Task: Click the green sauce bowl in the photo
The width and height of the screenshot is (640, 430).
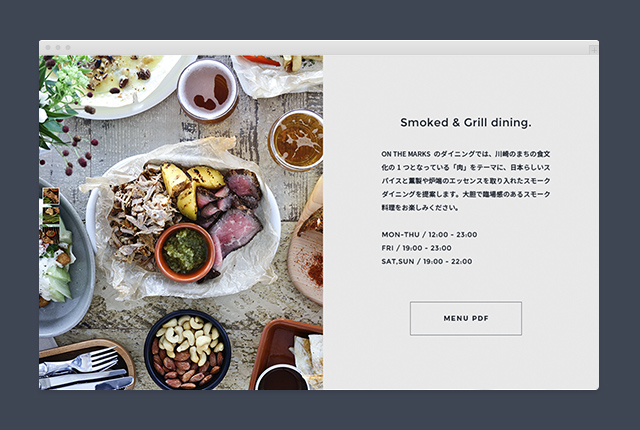Action: (x=185, y=252)
